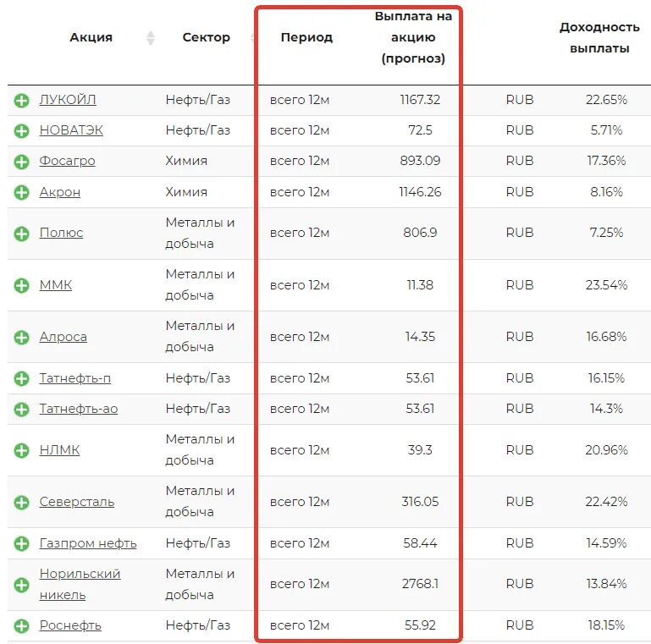The height and width of the screenshot is (644, 651).
Task: Expand the Акрон row details
Action: pos(21,193)
